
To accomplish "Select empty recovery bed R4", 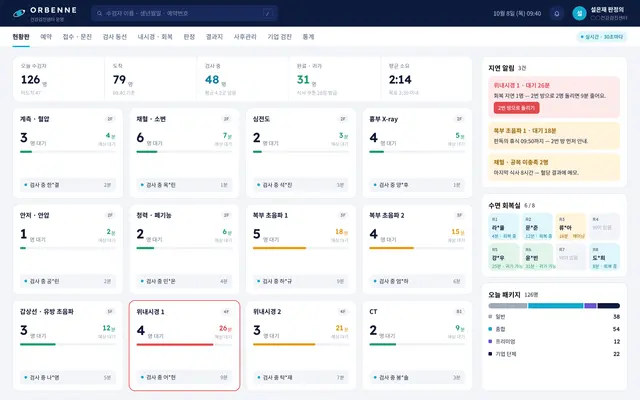I will pyautogui.click(x=604, y=227).
